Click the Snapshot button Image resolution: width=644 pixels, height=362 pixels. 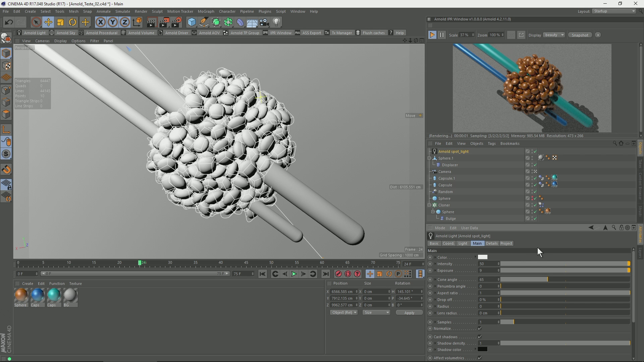(x=580, y=35)
